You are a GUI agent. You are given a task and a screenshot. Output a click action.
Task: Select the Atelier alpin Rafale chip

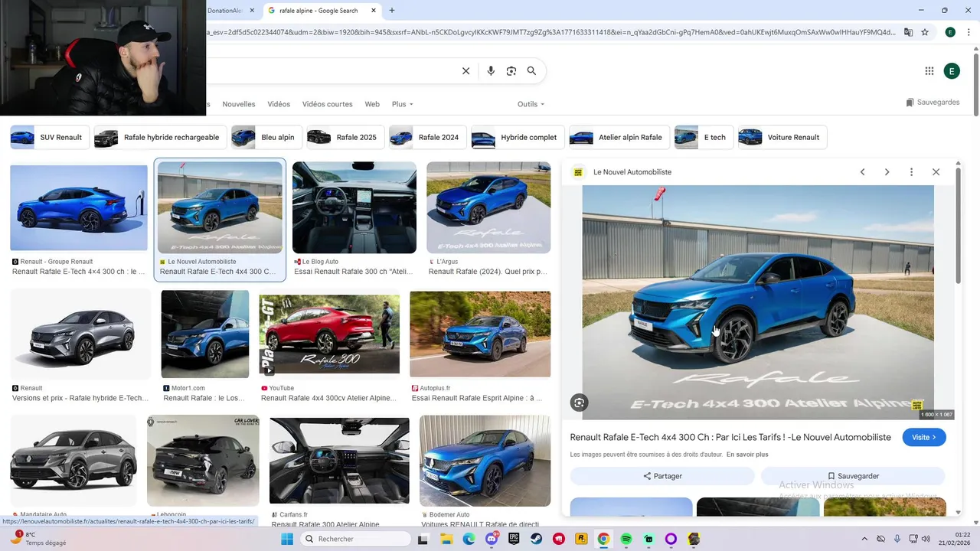point(619,138)
